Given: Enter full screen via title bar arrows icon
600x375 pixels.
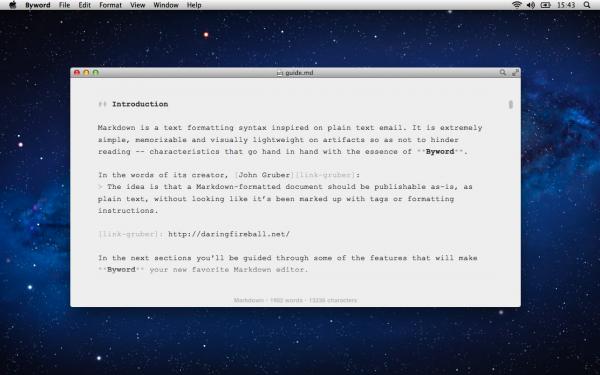Looking at the screenshot, I should click(x=515, y=72).
